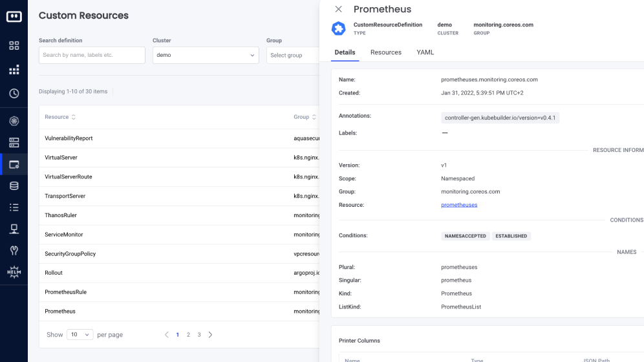Screen dimensions: 644x362
Task: Open the list icon in sidebar
Action: 14,208
